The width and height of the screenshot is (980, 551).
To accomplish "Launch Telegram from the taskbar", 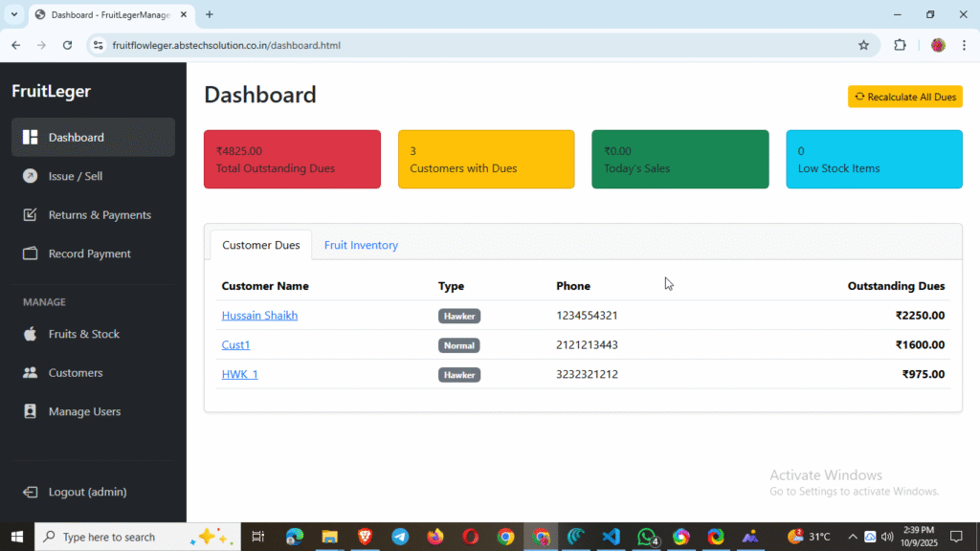I will pos(400,537).
